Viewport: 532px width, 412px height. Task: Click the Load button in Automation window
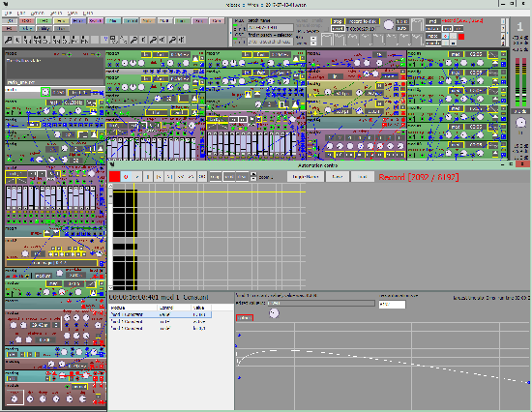(x=363, y=176)
